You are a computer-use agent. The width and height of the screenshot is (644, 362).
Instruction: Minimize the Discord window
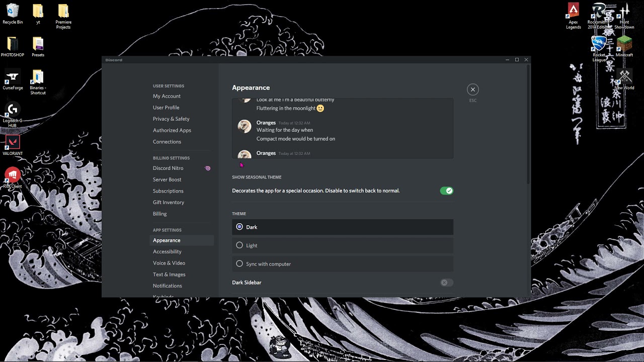click(507, 60)
